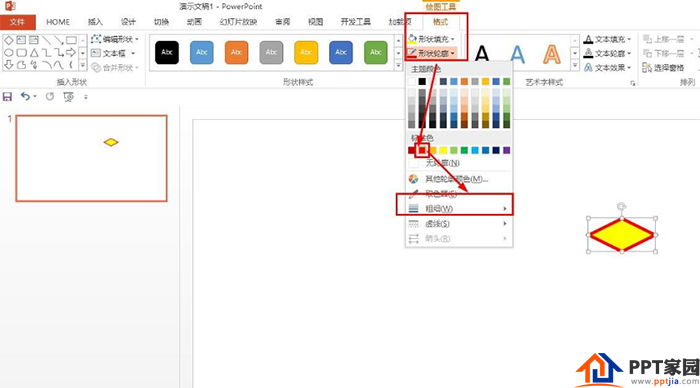
Task: Select the right arrow shape in gallery
Action: 71,53
